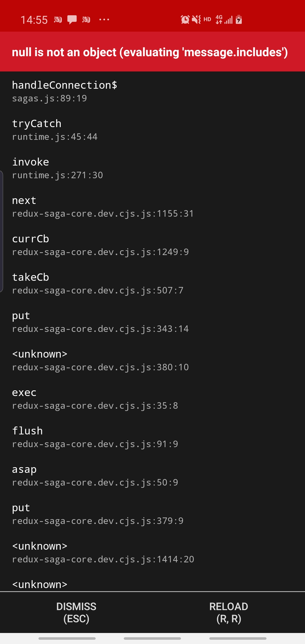Open the handleConnection$ stack frame
This screenshot has height=644, width=305.
pyautogui.click(x=64, y=91)
